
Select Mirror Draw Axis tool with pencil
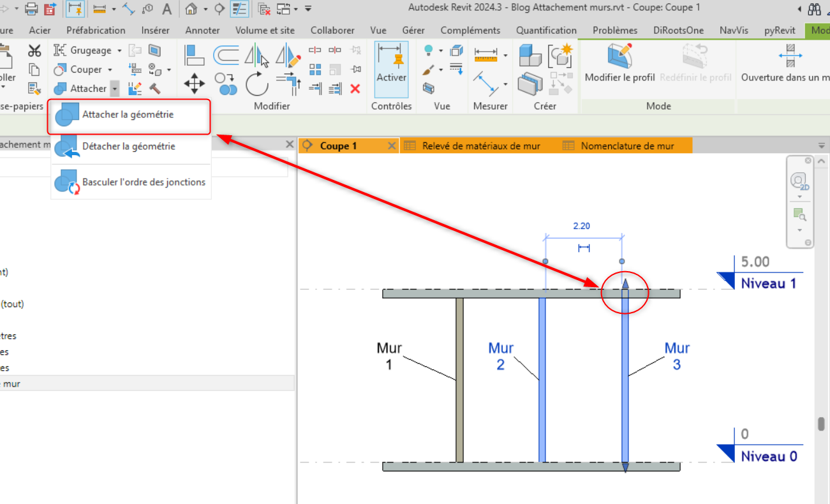point(288,56)
